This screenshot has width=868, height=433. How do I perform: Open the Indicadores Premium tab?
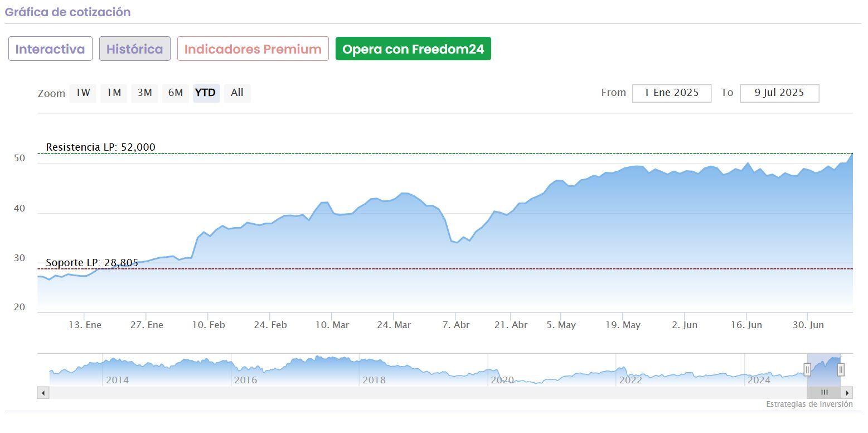tap(253, 49)
